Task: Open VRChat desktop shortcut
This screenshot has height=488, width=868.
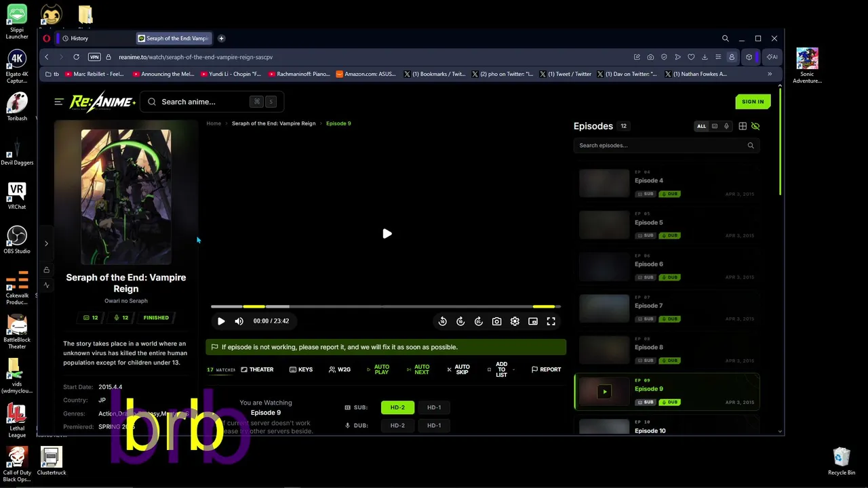Action: [17, 196]
